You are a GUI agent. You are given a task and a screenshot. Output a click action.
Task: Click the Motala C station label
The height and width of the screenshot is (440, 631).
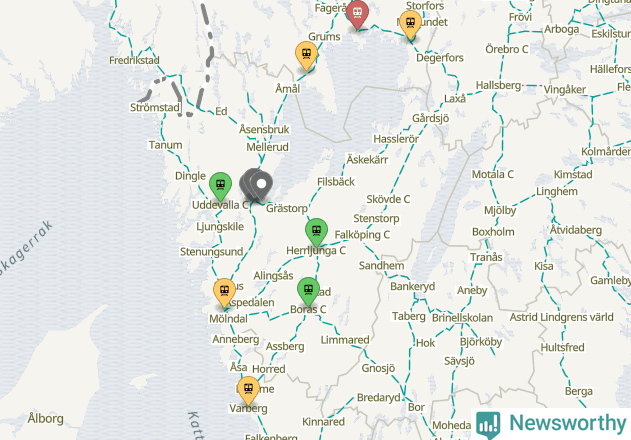(493, 174)
